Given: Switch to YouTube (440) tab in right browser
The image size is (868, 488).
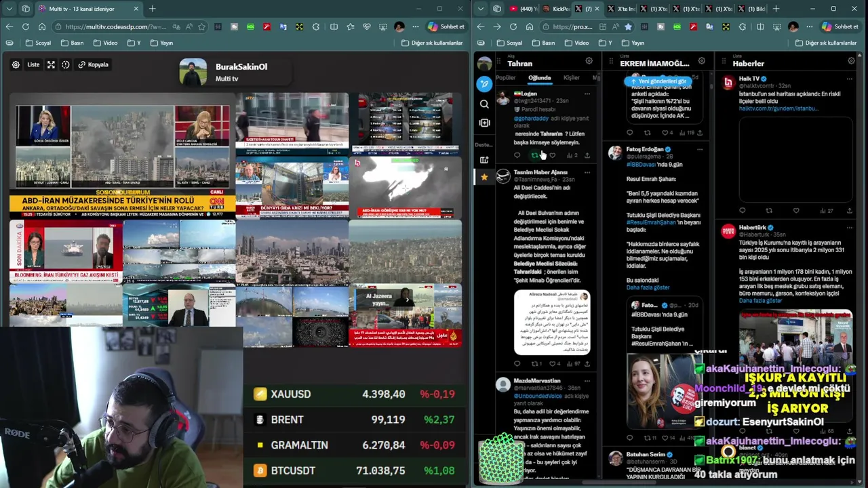Looking at the screenshot, I should click(x=522, y=9).
